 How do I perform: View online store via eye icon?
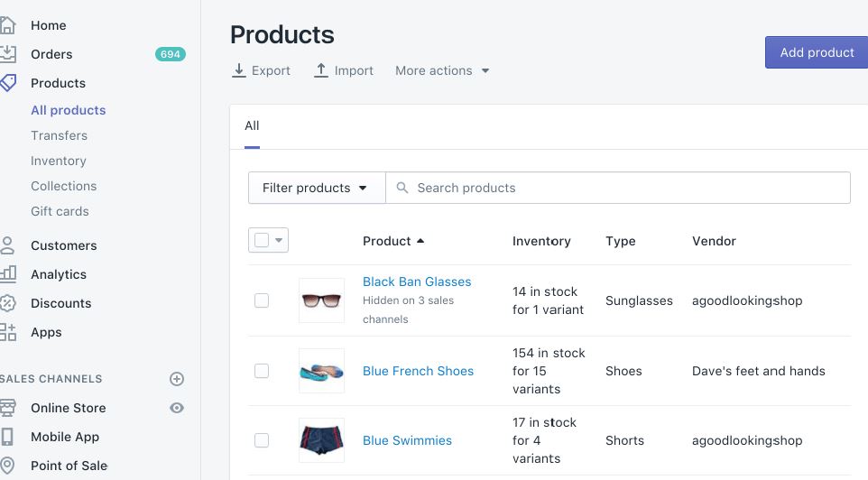[x=177, y=408]
